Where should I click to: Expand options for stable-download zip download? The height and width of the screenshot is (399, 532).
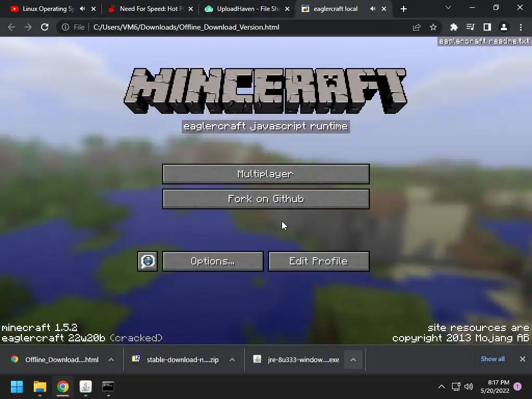point(232,360)
